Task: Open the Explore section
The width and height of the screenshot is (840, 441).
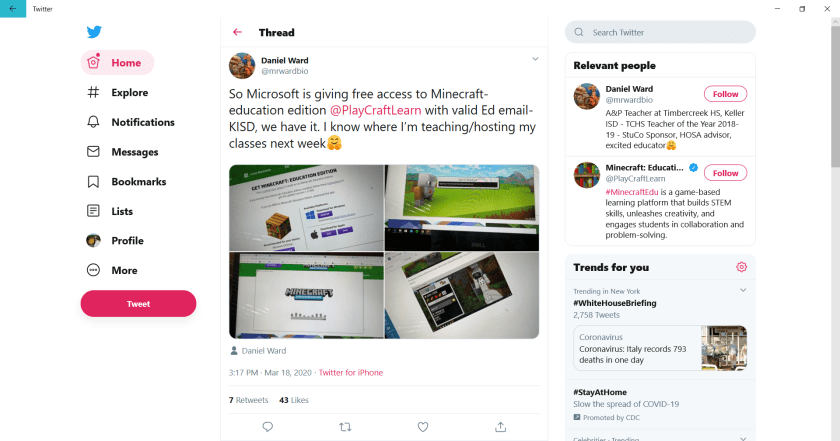Action: click(117, 93)
